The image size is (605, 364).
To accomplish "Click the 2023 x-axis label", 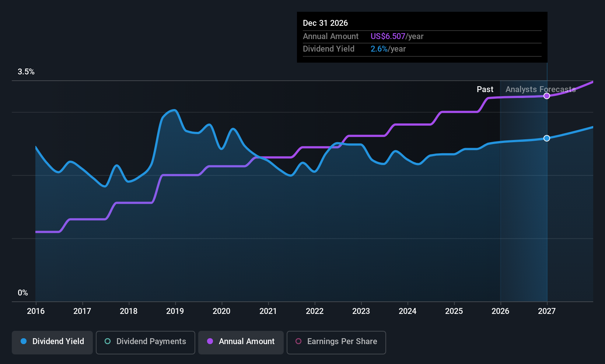I will coord(361,311).
